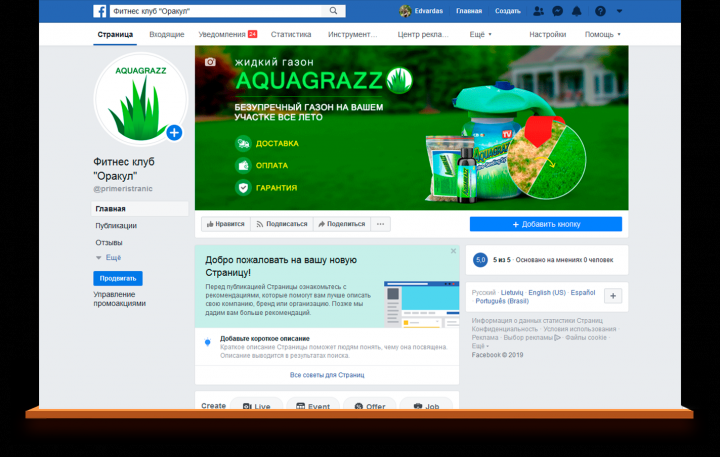Click the Нравится like button

click(225, 224)
